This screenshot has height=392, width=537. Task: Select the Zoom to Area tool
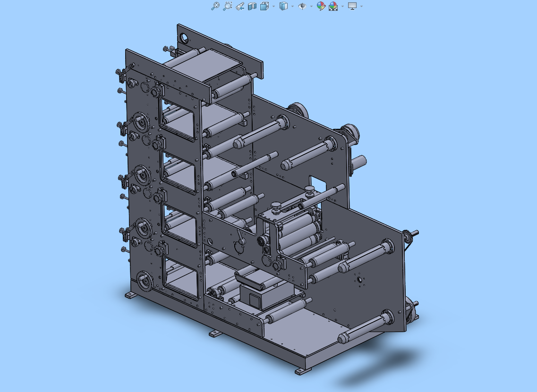227,6
